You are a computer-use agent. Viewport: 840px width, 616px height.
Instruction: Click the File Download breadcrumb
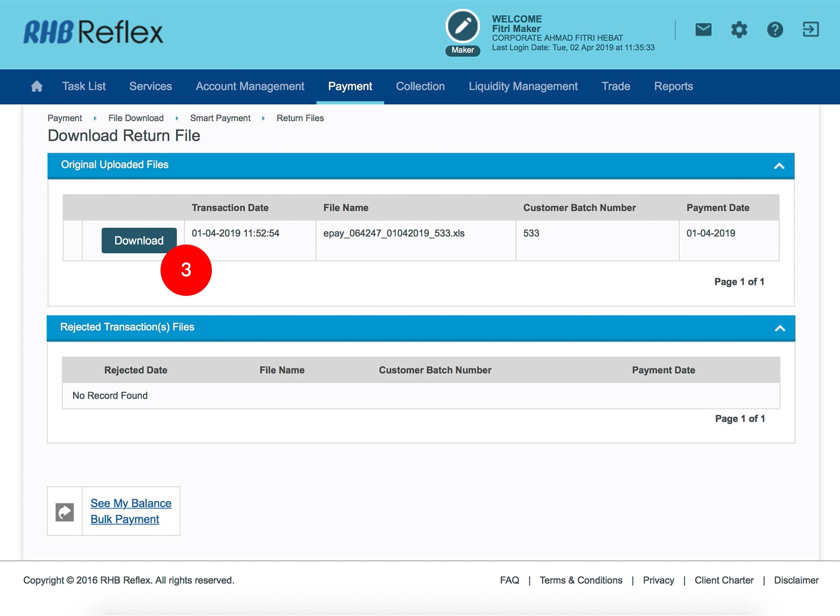click(x=136, y=118)
